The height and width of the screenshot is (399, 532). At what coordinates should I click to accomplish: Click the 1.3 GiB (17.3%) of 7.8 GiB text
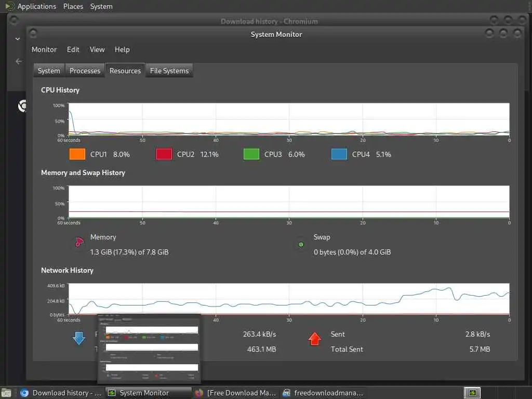[129, 252]
